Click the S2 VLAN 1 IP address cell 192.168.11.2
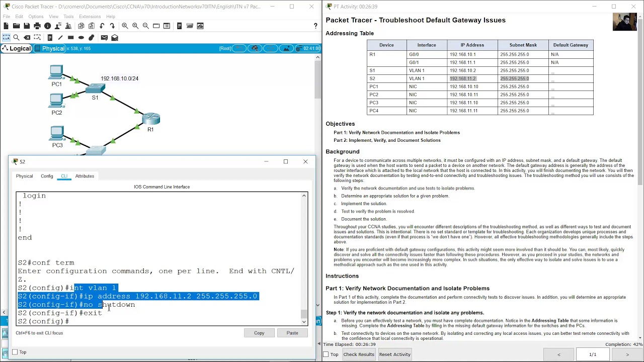Image resolution: width=644 pixels, height=362 pixels. (472, 78)
